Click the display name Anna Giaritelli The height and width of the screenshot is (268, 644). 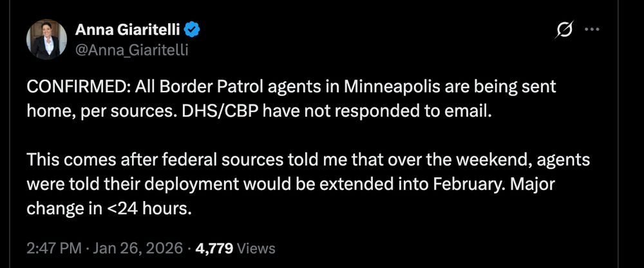(x=128, y=30)
